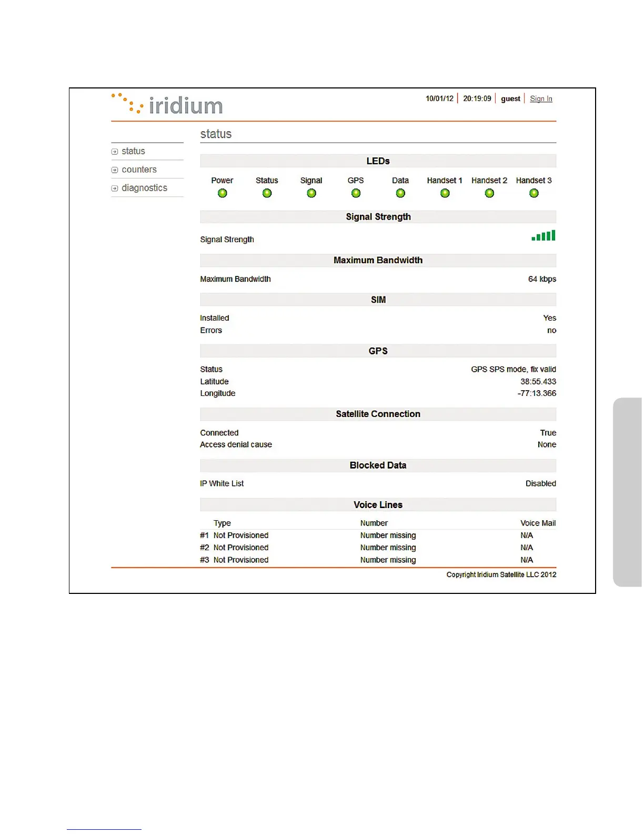Click the SIM Installed value Yes
This screenshot has height=834, width=644.
pyautogui.click(x=549, y=318)
